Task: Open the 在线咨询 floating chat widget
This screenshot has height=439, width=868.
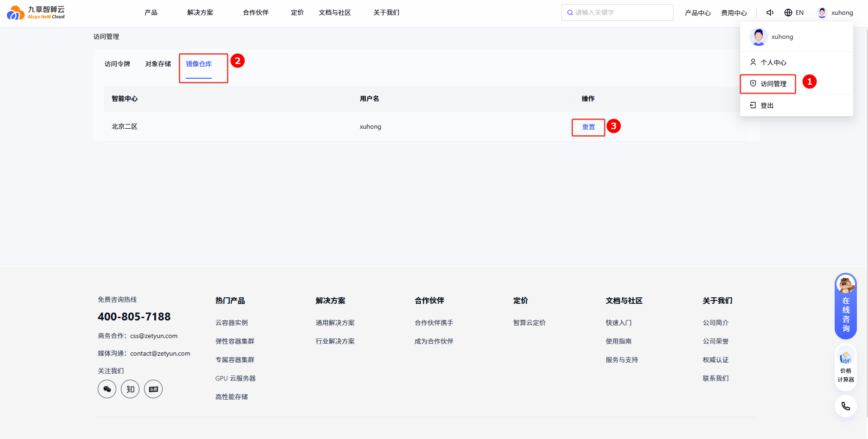Action: pyautogui.click(x=845, y=306)
